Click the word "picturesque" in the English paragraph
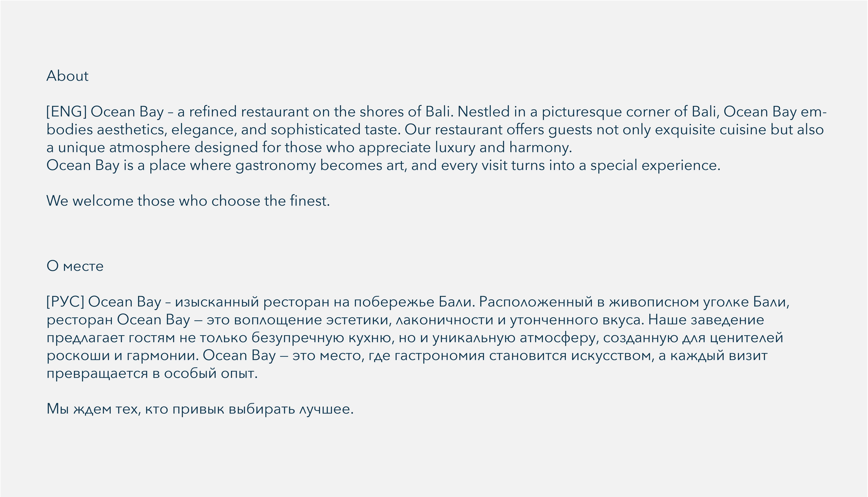Image resolution: width=868 pixels, height=497 pixels. pyautogui.click(x=582, y=112)
